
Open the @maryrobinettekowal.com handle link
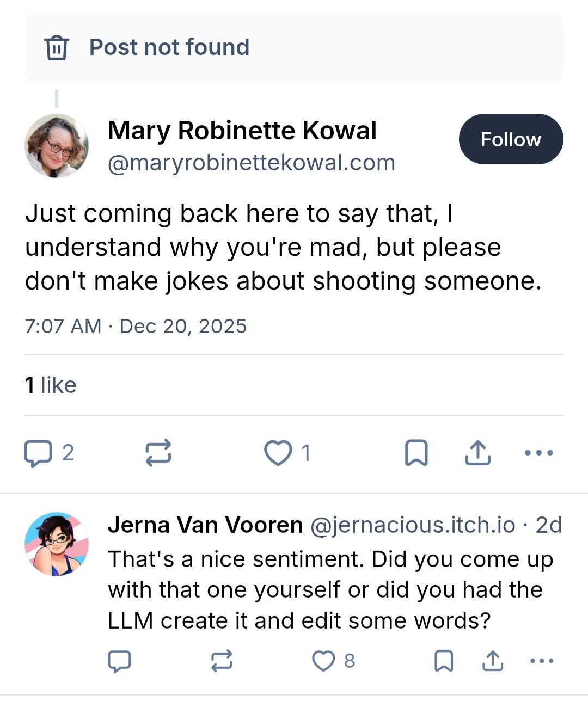point(252,163)
